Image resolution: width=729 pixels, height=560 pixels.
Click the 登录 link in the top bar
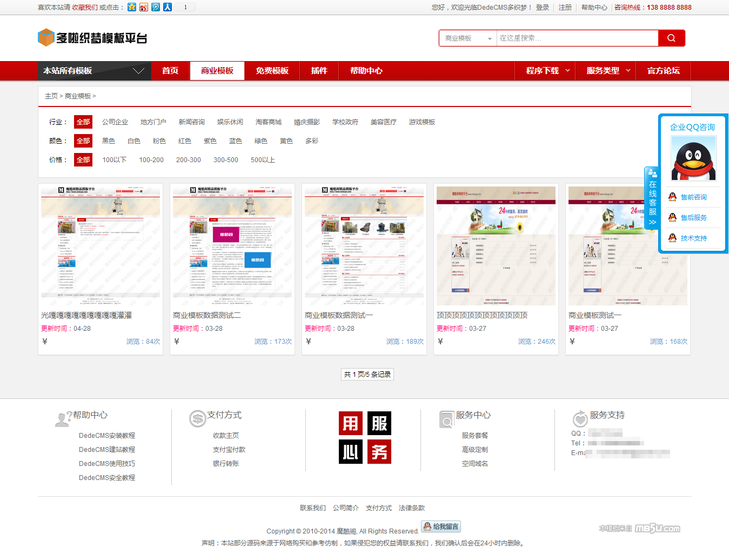pos(542,8)
